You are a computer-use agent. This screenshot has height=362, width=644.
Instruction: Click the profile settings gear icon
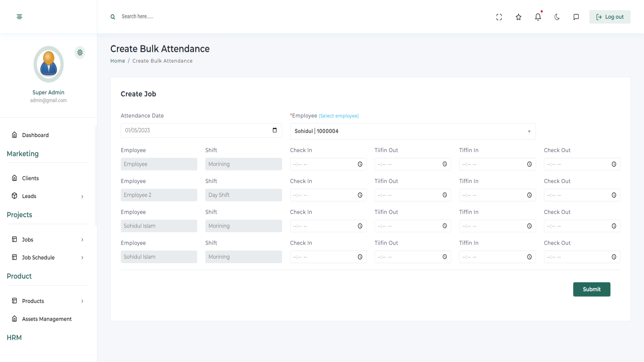(x=80, y=53)
